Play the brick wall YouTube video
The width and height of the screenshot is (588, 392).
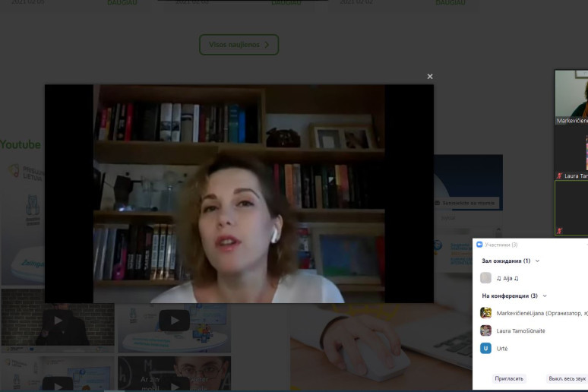pyautogui.click(x=58, y=321)
